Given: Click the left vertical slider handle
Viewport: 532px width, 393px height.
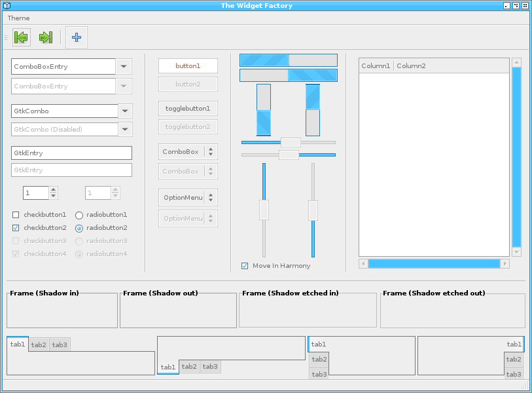Looking at the screenshot, I should (264, 210).
